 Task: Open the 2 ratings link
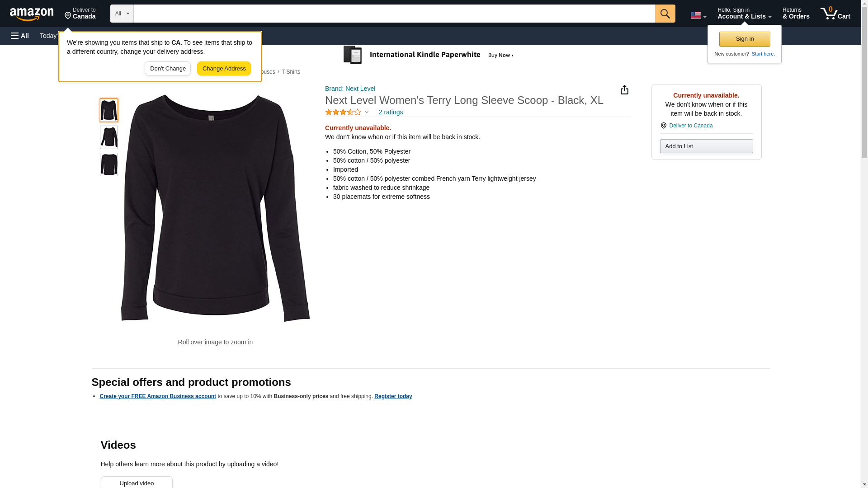tap(391, 112)
